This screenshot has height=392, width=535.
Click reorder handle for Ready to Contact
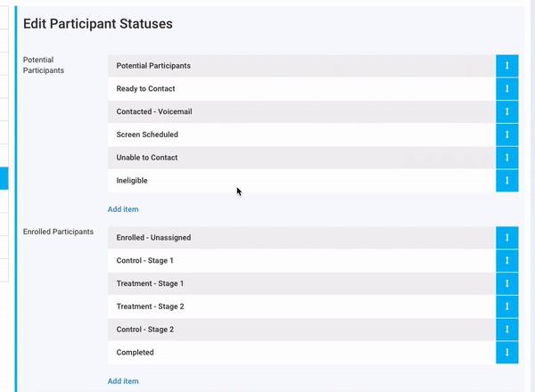[x=506, y=89]
